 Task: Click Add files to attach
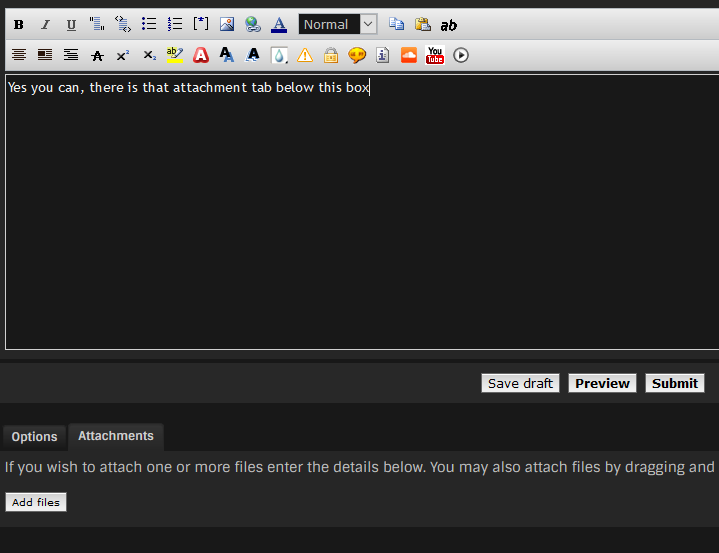point(36,502)
